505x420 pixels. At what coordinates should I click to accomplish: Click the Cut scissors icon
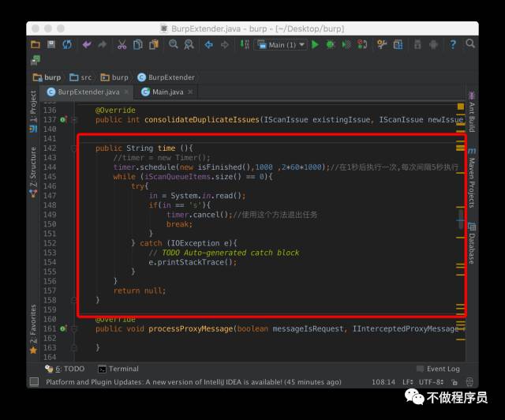pos(122,44)
